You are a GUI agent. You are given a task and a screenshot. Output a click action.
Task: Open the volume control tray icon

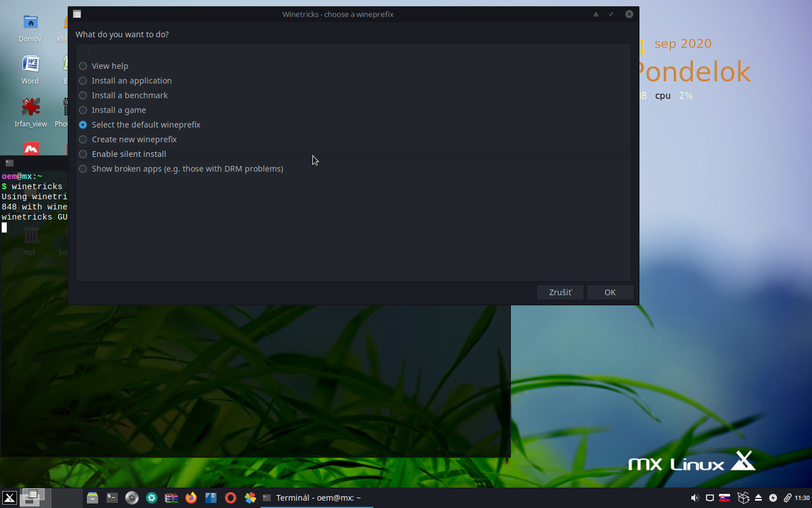(695, 498)
